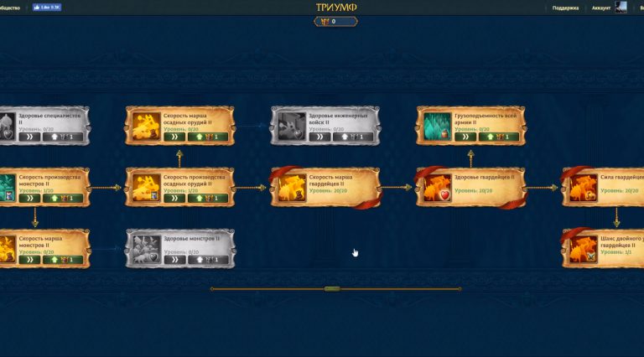Upgrade Скорость производства монстров II by one level
The image size is (644, 357).
coord(63,199)
